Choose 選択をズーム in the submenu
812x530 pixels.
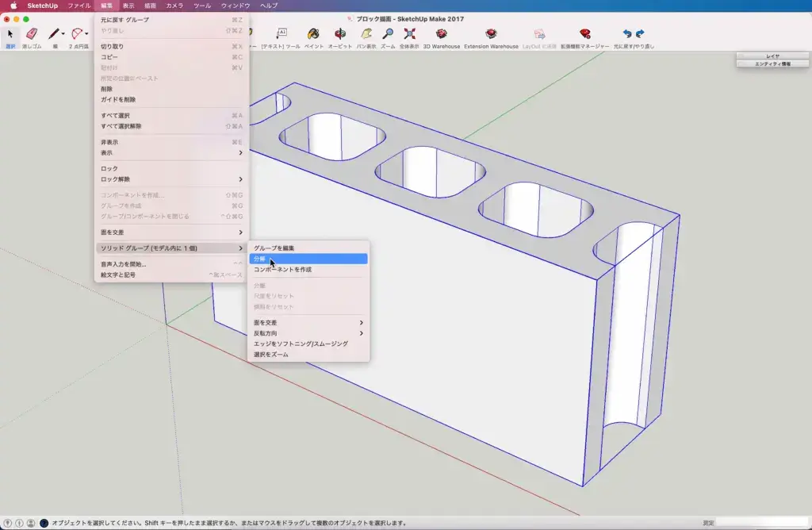(x=308, y=355)
